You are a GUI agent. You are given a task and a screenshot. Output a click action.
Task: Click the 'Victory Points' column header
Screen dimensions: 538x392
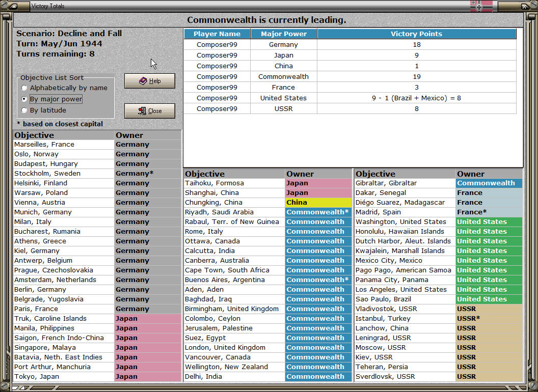(x=417, y=34)
